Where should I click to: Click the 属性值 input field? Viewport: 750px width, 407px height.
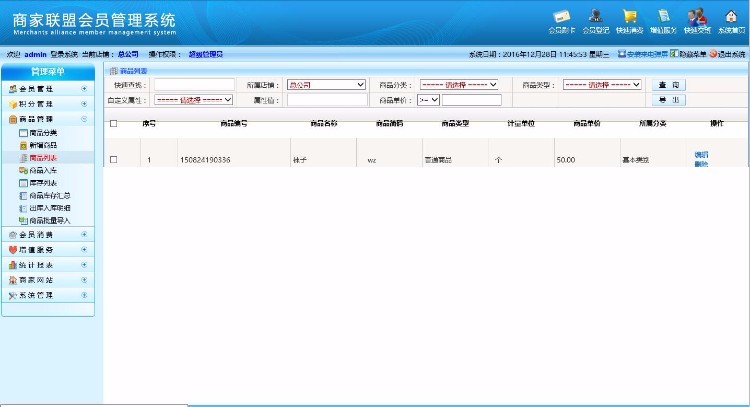(327, 100)
